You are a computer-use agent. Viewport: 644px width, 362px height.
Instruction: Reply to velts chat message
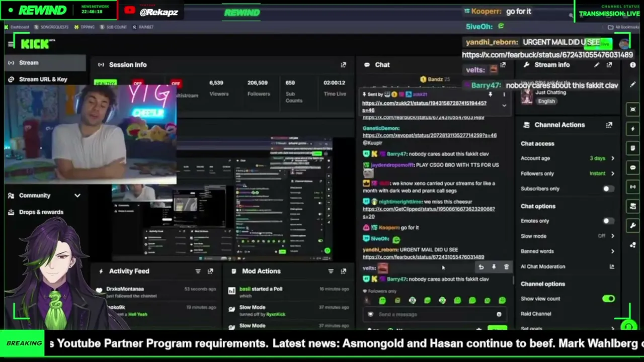click(481, 267)
